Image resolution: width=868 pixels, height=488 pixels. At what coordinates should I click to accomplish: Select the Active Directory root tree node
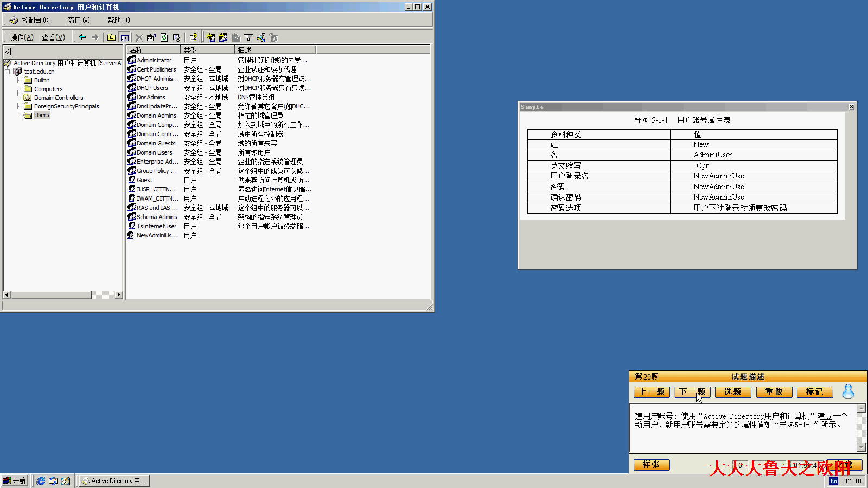pyautogui.click(x=67, y=63)
